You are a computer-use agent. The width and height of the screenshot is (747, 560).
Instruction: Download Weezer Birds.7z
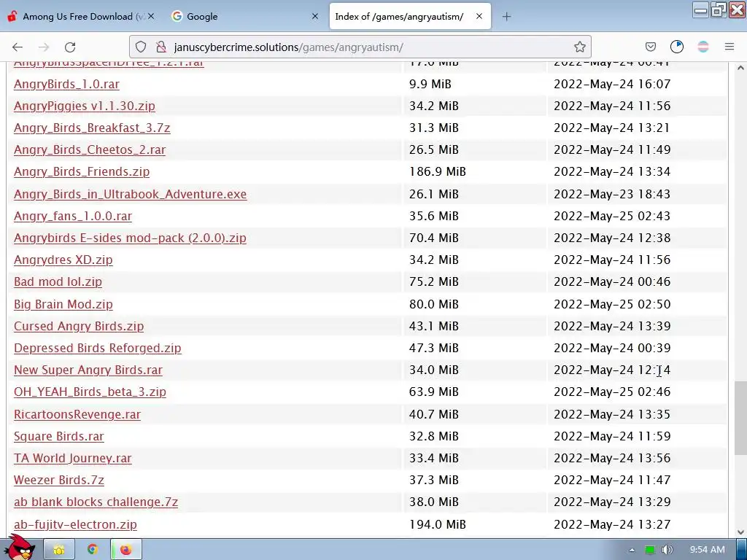click(58, 480)
